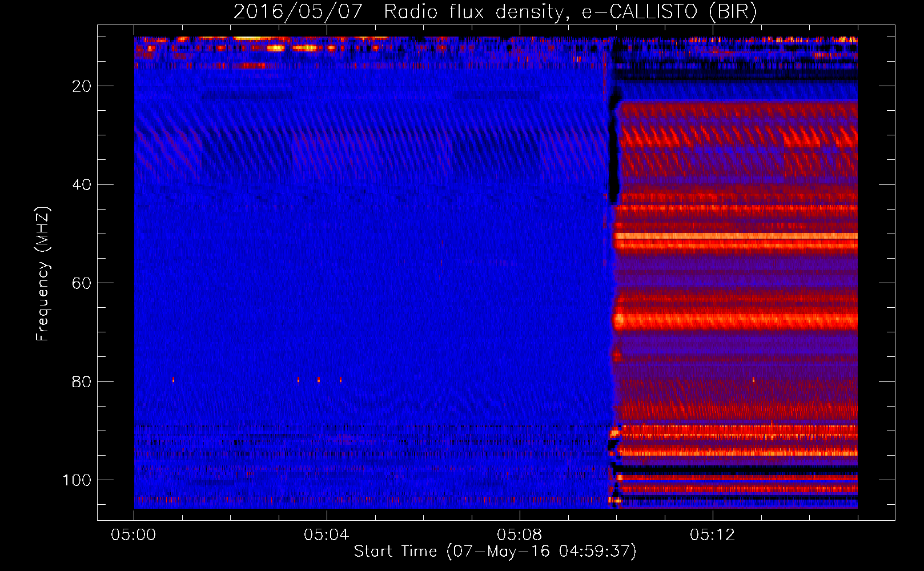Click the 60 frequency tick label
The image size is (924, 571).
point(82,283)
